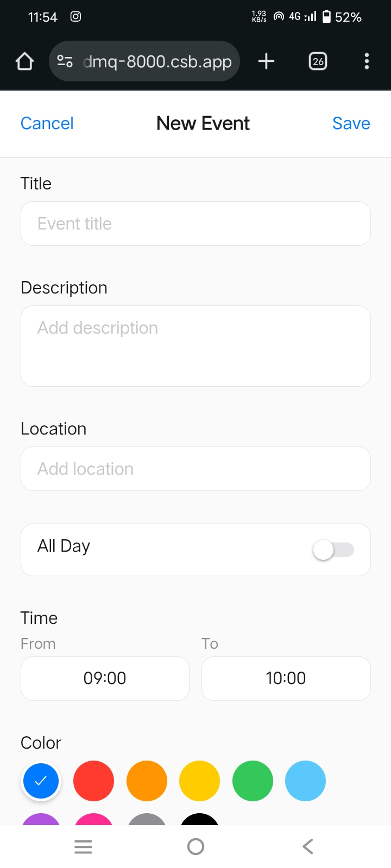
Task: Choose the orange event color
Action: (147, 781)
